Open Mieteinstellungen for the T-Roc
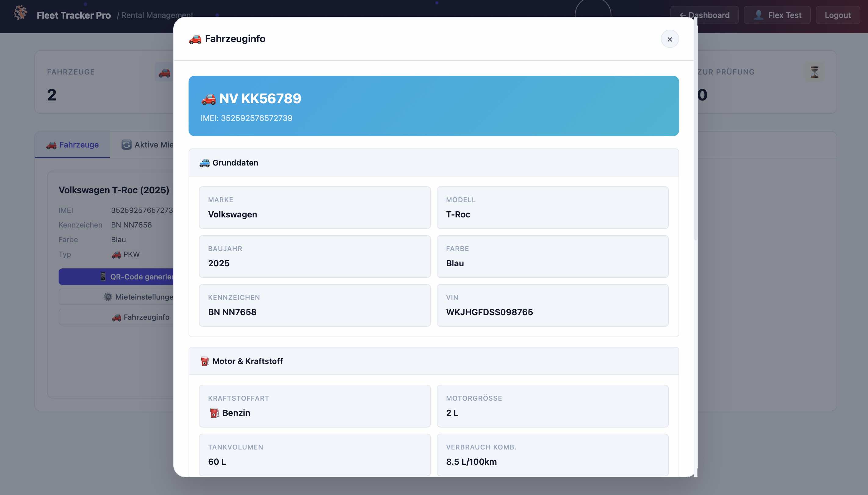Screen dimensions: 868x495 [x=116, y=297]
